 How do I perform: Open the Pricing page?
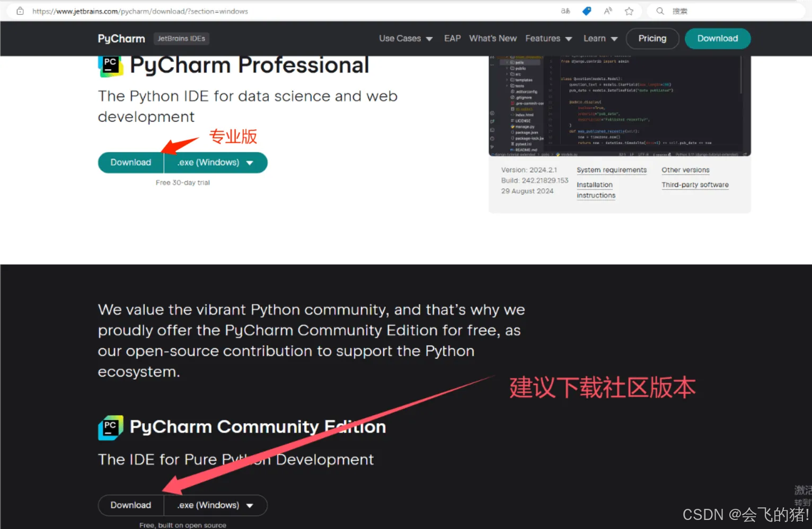click(x=652, y=39)
